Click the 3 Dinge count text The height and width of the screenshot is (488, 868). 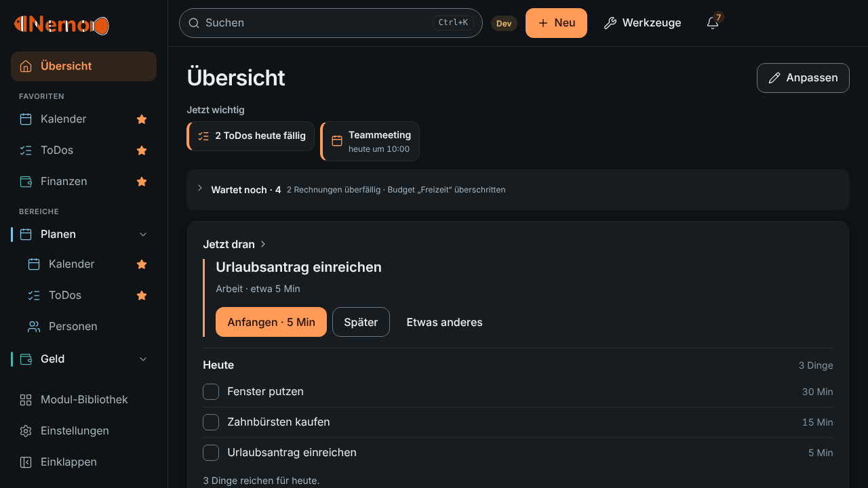tap(816, 365)
